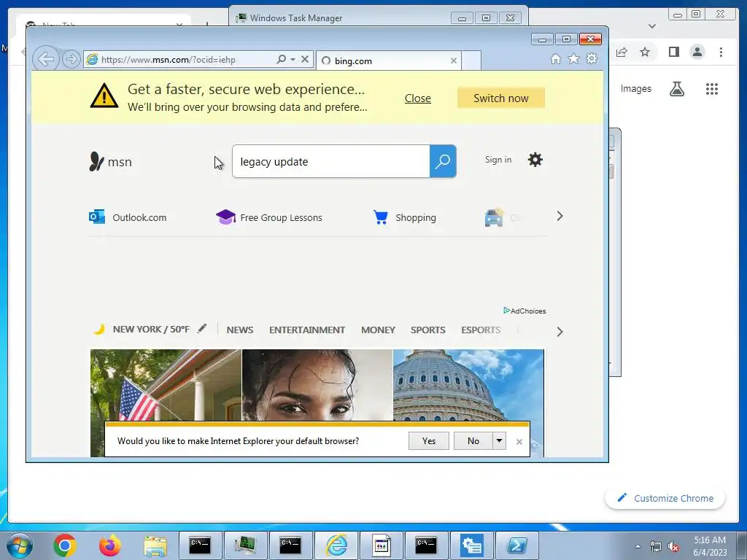Open the woman's face story thumbnail
This screenshot has height=560, width=747.
(x=317, y=385)
